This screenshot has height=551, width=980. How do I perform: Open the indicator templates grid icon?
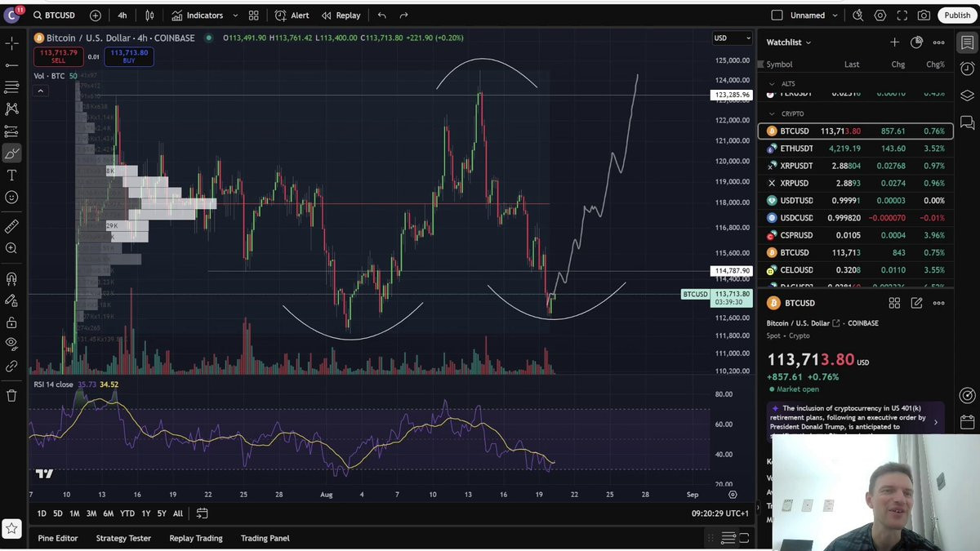[254, 16]
